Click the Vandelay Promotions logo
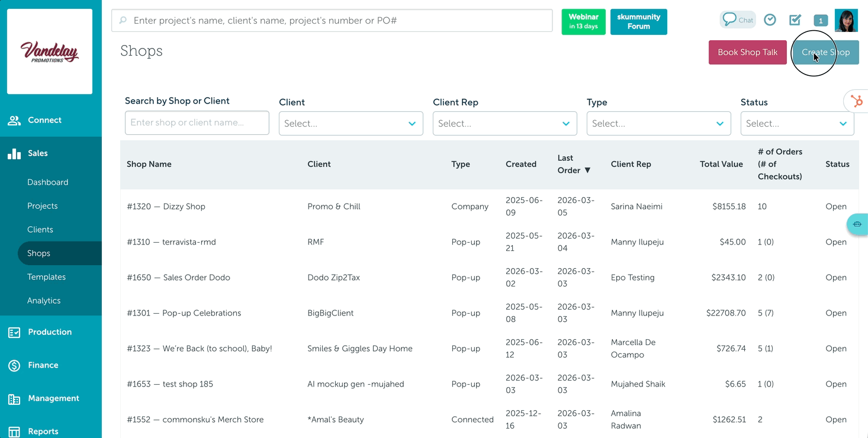This screenshot has width=868, height=438. 50,51
